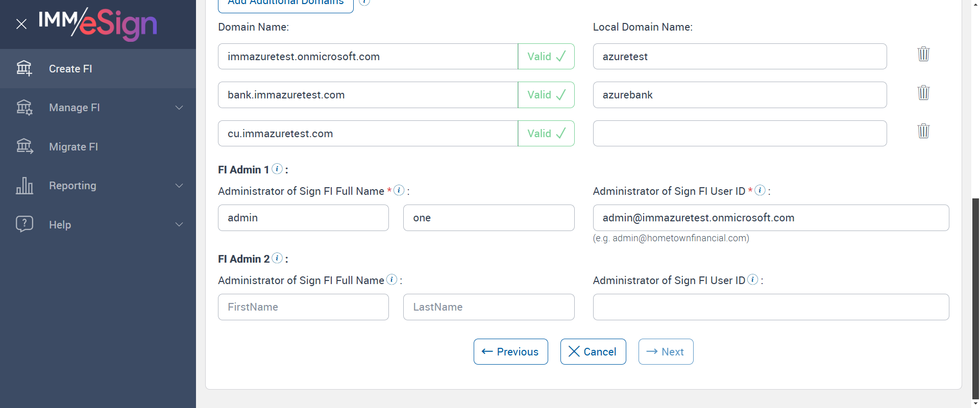980x408 pixels.
Task: Go back with the Previous button
Action: (510, 352)
